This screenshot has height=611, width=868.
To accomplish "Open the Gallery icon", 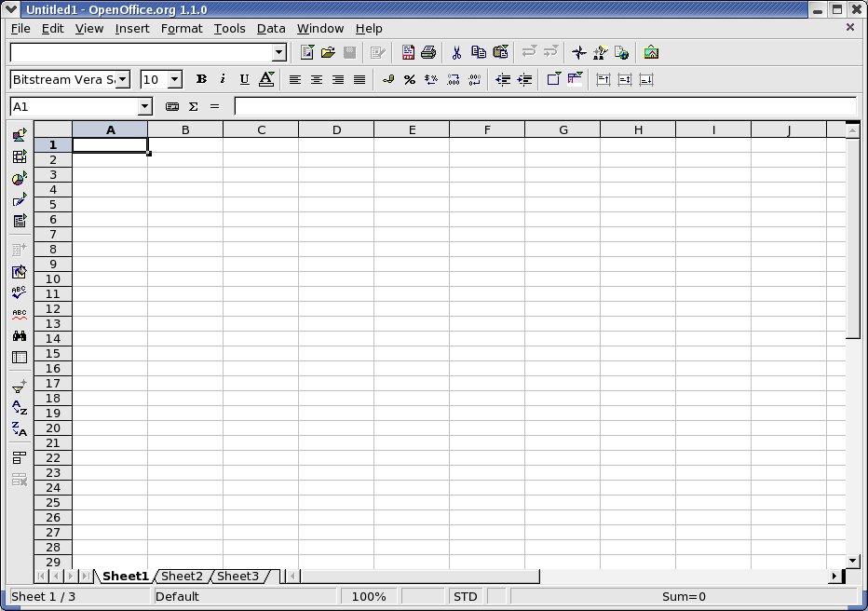I will click(651, 52).
